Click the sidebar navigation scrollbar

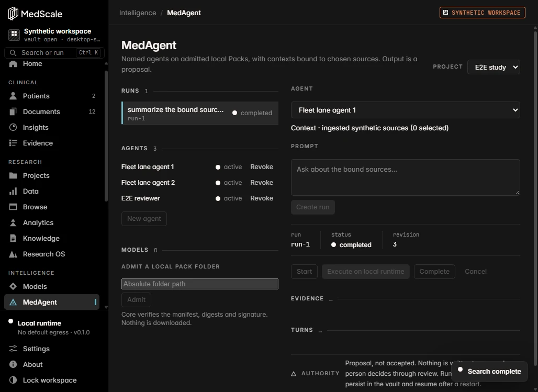tap(106, 136)
